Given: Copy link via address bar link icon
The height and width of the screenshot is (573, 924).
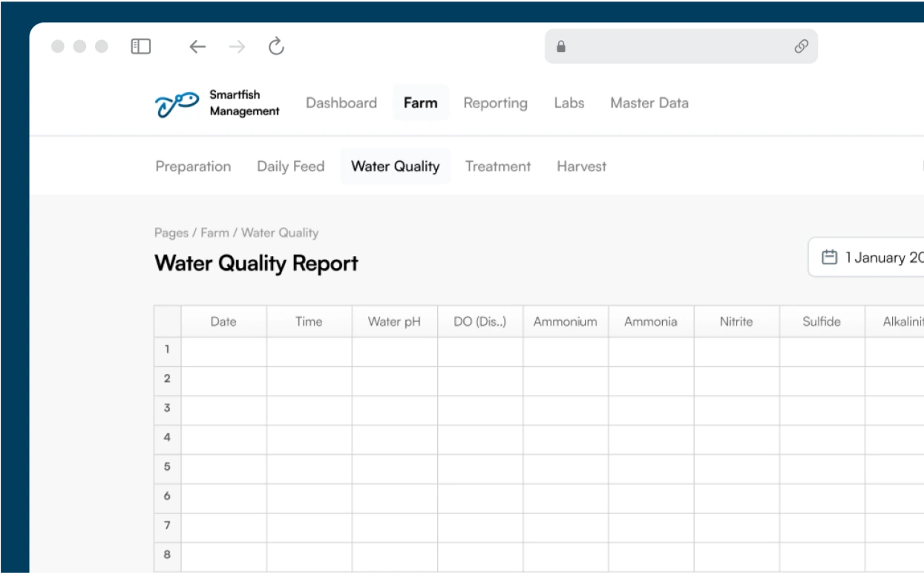Looking at the screenshot, I should [x=801, y=46].
